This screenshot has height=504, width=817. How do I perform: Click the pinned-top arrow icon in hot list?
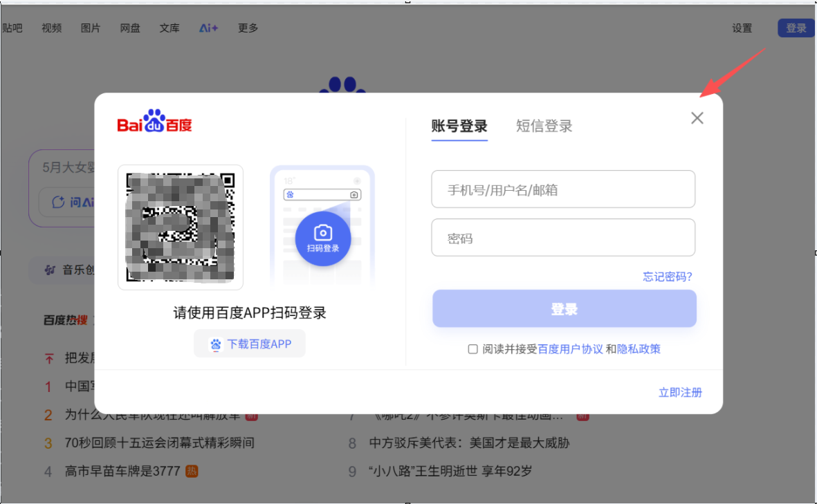(49, 358)
